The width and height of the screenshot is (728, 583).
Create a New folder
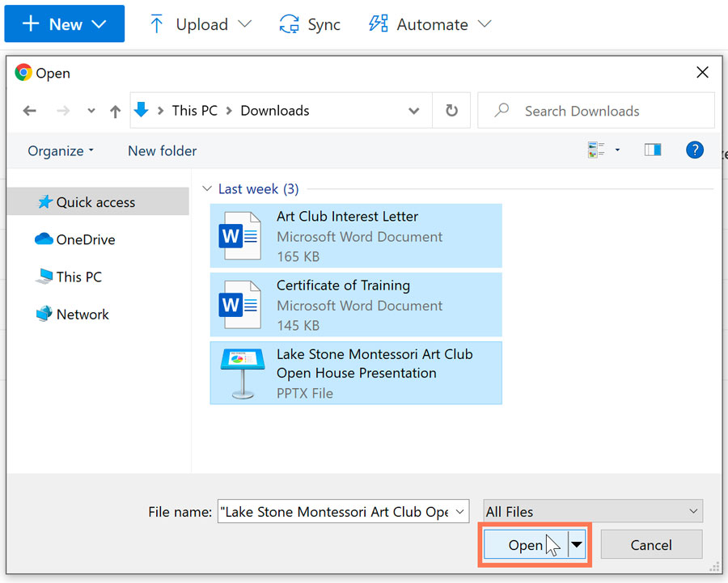coord(161,150)
